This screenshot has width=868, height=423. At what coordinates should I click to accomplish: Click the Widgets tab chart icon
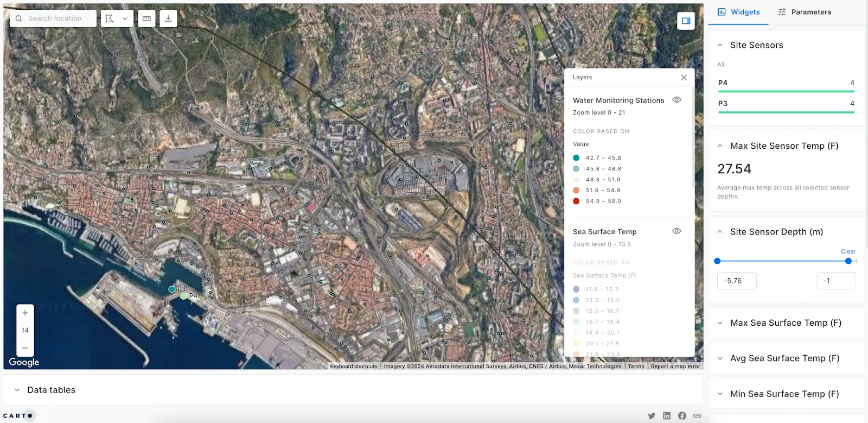click(x=722, y=12)
